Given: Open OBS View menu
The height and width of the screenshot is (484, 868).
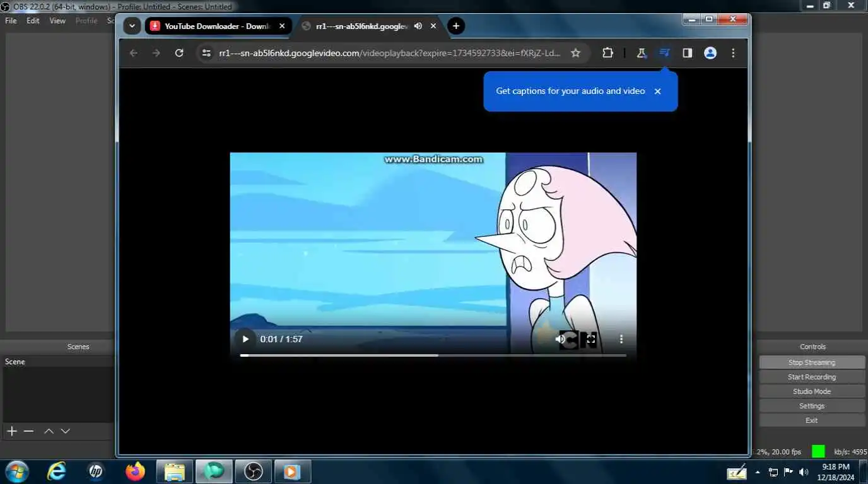Looking at the screenshot, I should coord(57,21).
